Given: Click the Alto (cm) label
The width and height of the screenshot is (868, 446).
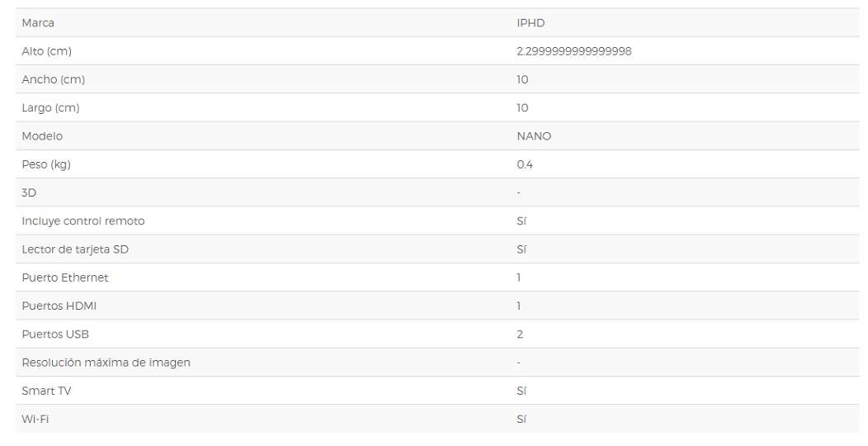Looking at the screenshot, I should click(46, 51).
